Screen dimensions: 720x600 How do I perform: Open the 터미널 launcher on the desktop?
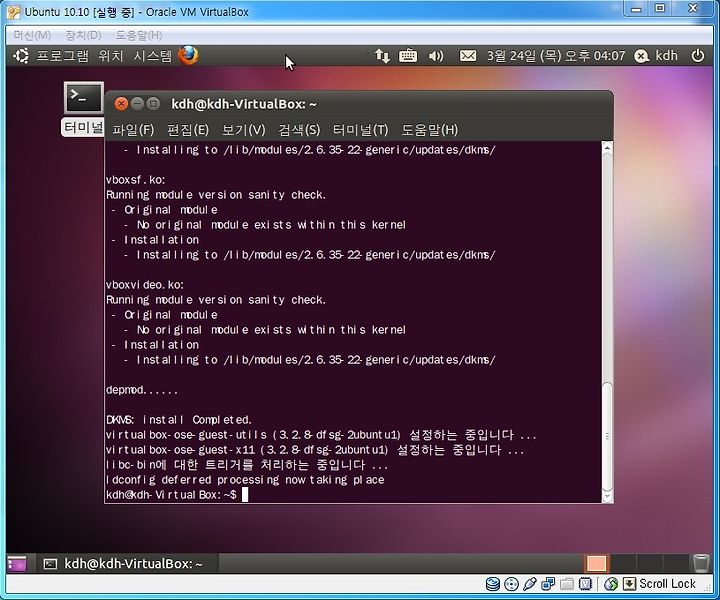tap(84, 108)
